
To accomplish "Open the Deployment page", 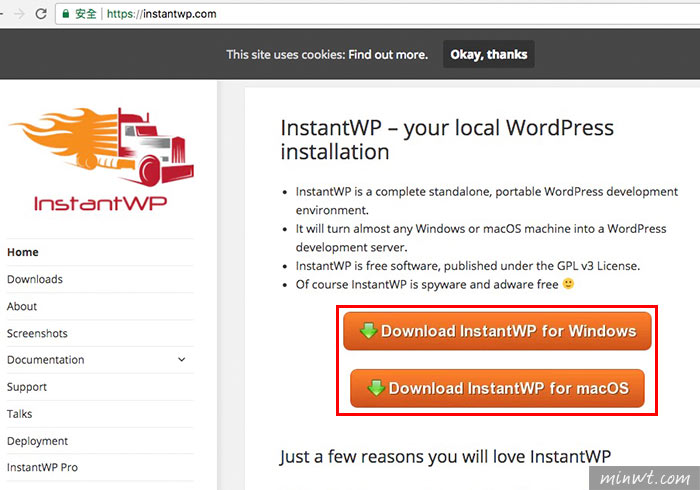I will 38,441.
